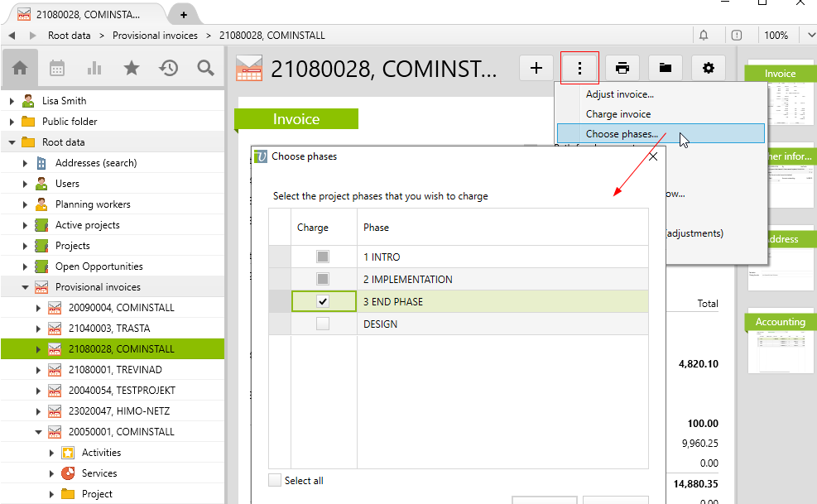Collapse the Provisional invoices node
Image resolution: width=817 pixels, height=504 pixels.
pos(26,287)
